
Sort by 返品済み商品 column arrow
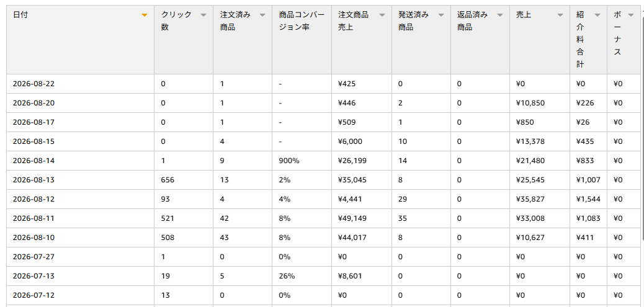point(500,15)
